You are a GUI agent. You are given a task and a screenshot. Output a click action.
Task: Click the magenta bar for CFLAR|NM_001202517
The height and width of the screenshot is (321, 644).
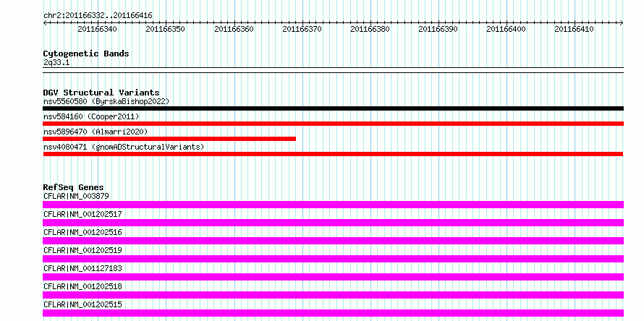pos(333,223)
